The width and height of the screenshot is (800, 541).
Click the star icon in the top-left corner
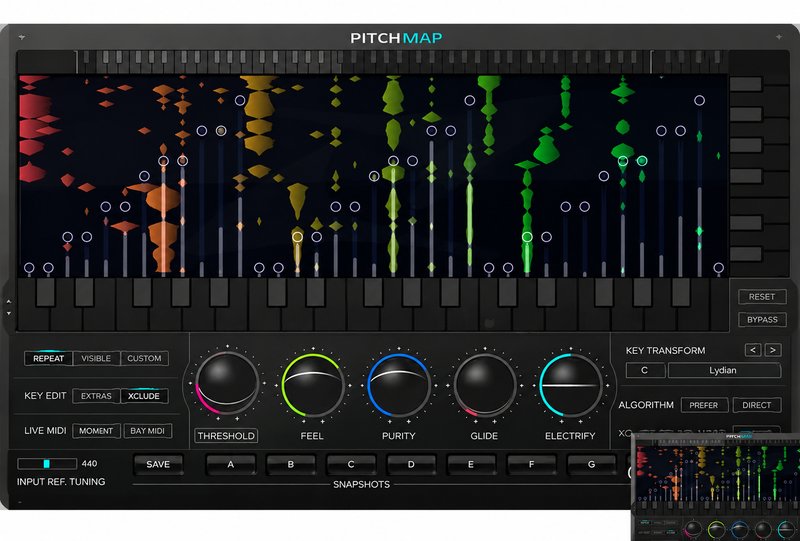pyautogui.click(x=22, y=37)
